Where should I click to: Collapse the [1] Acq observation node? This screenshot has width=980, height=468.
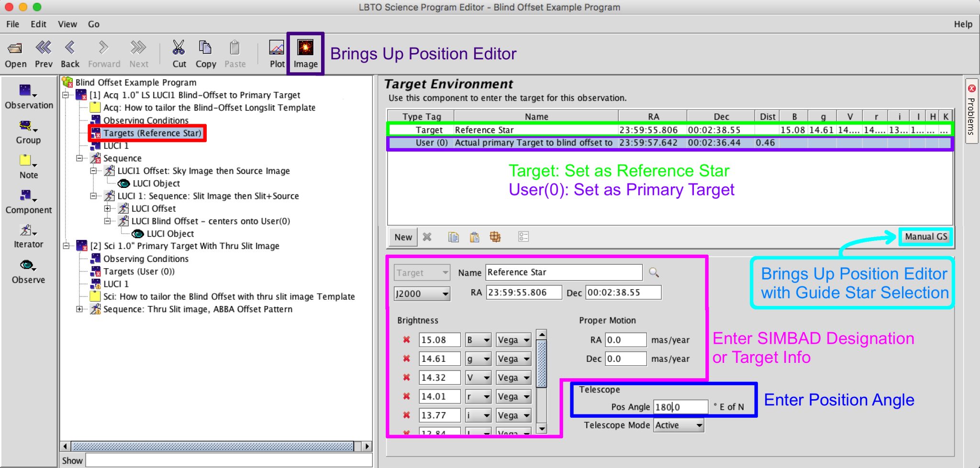point(66,95)
